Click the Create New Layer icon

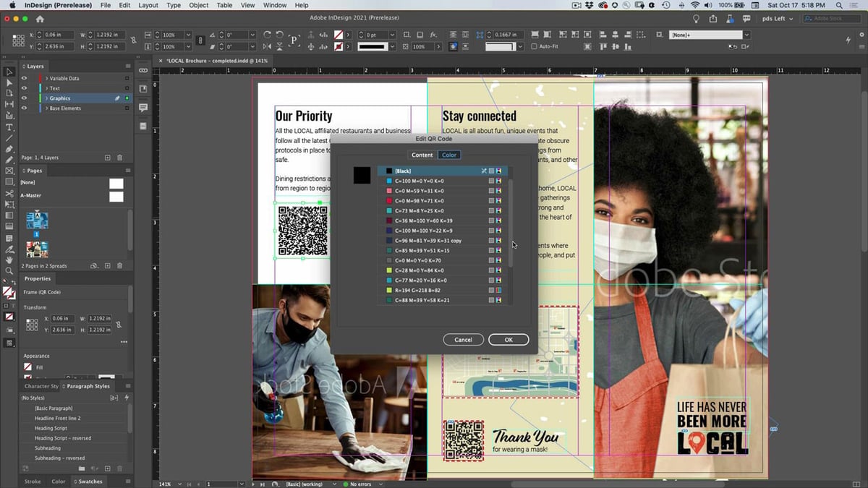[x=108, y=157]
